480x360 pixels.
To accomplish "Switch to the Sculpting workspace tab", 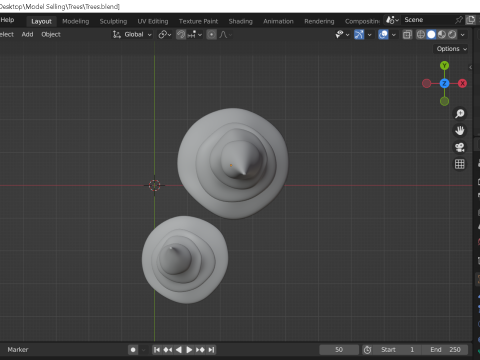I will click(x=113, y=21).
